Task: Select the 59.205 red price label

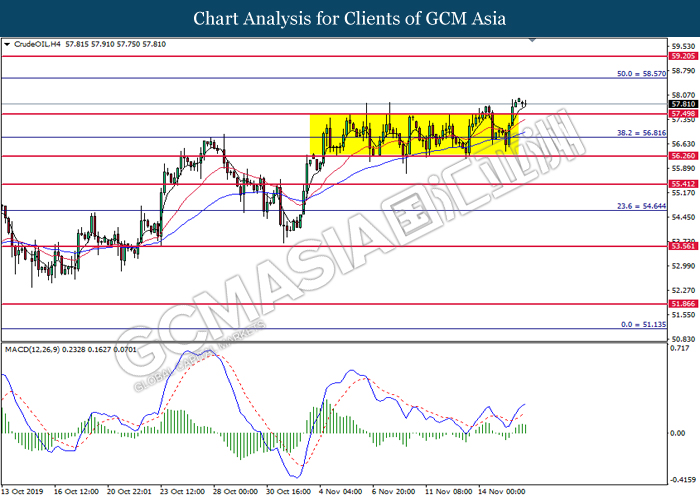Action: click(683, 56)
